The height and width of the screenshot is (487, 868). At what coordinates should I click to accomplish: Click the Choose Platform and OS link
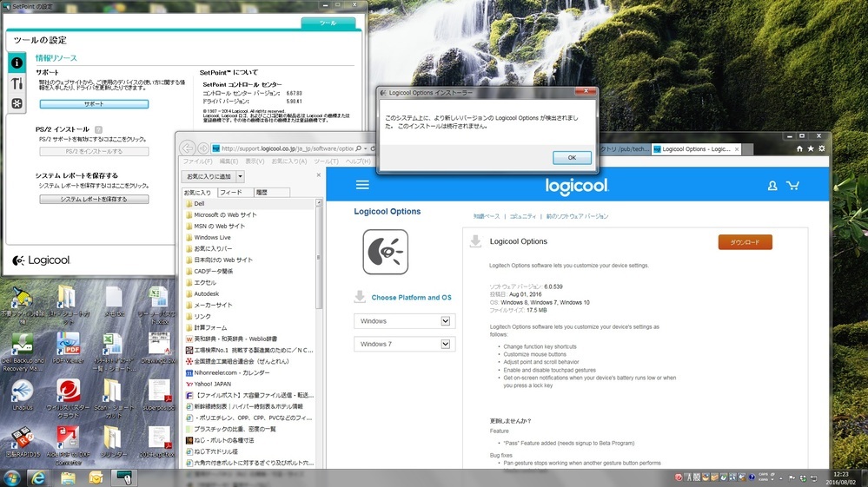pos(411,298)
